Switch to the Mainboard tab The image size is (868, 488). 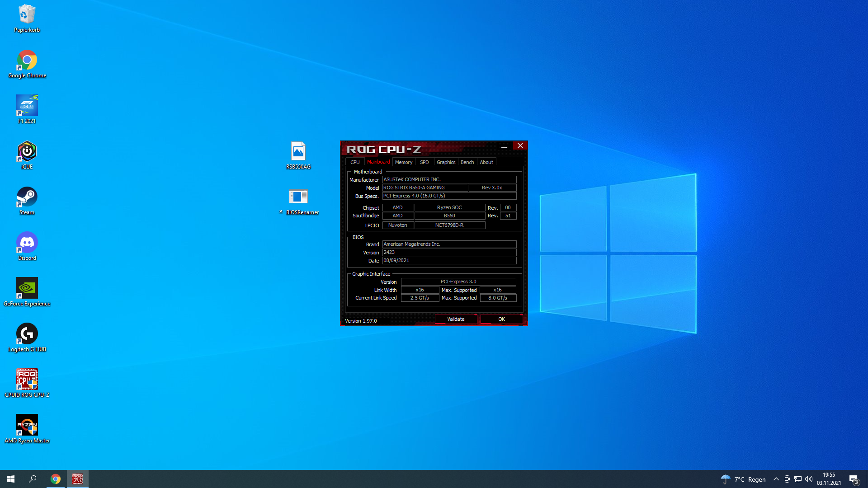[x=378, y=162]
